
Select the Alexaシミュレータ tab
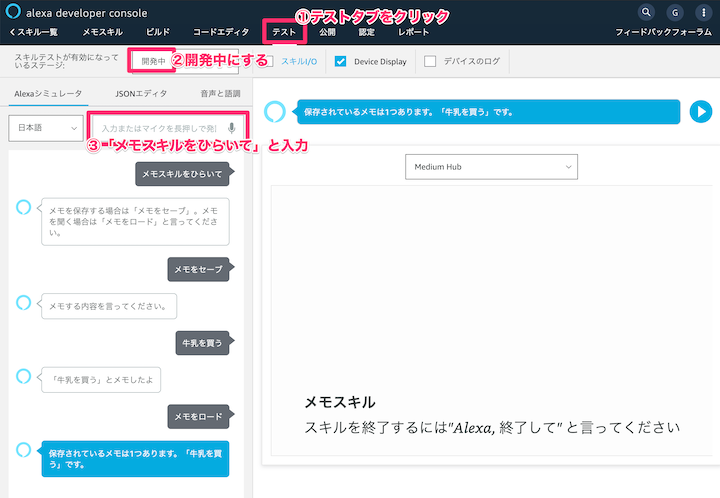(x=48, y=94)
